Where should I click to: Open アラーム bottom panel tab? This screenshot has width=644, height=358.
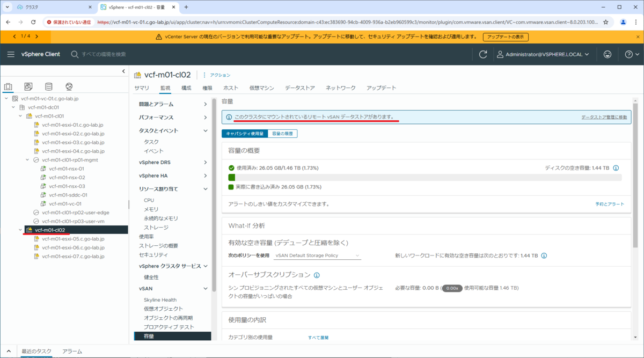[x=72, y=351]
